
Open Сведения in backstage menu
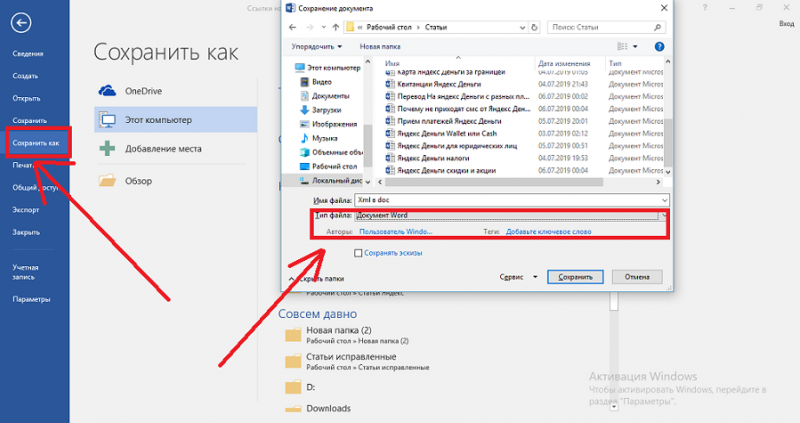click(x=28, y=54)
